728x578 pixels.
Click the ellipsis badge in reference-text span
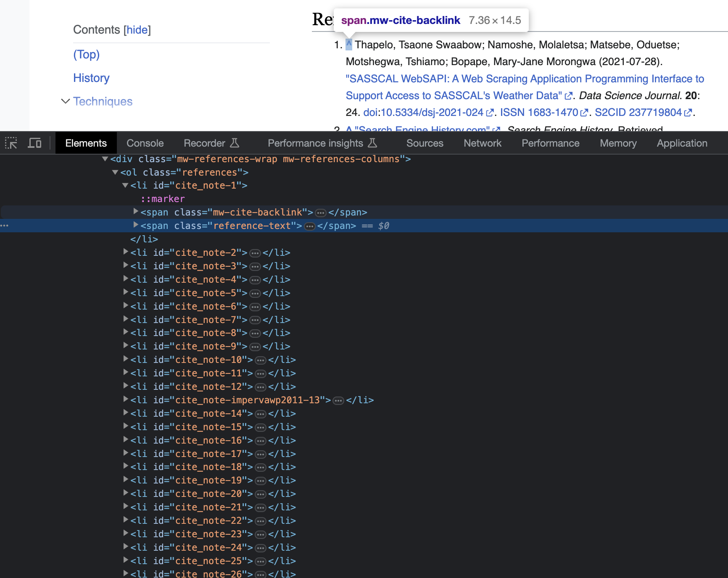pos(310,226)
